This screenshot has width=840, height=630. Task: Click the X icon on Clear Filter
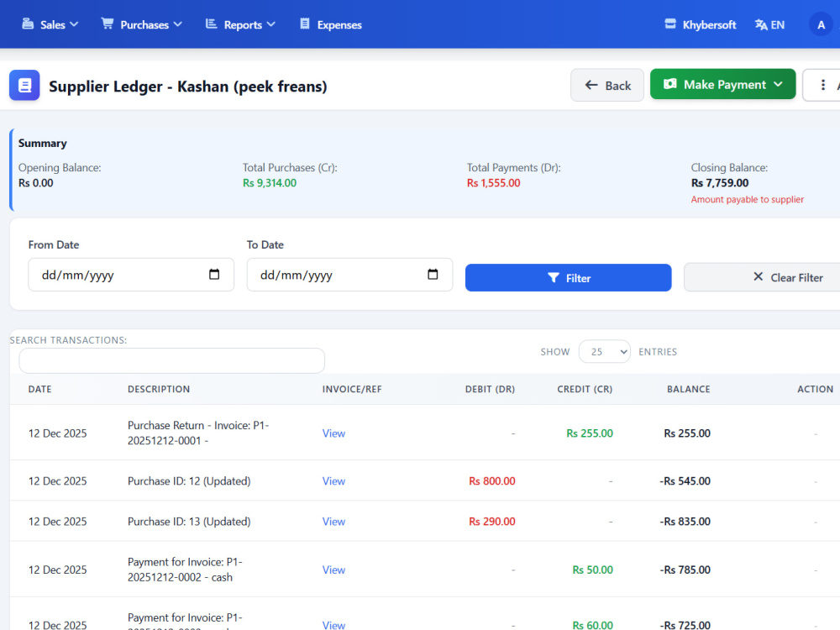758,276
